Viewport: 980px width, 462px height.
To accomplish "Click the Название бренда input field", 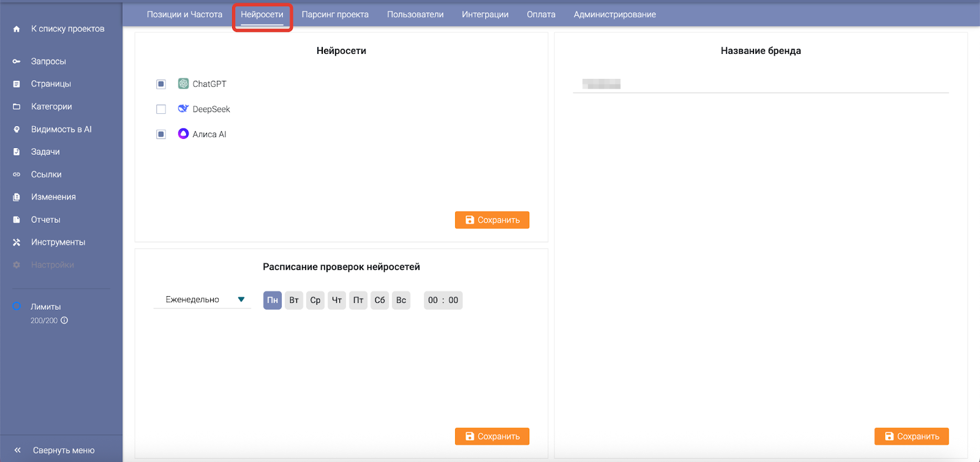I will (761, 84).
